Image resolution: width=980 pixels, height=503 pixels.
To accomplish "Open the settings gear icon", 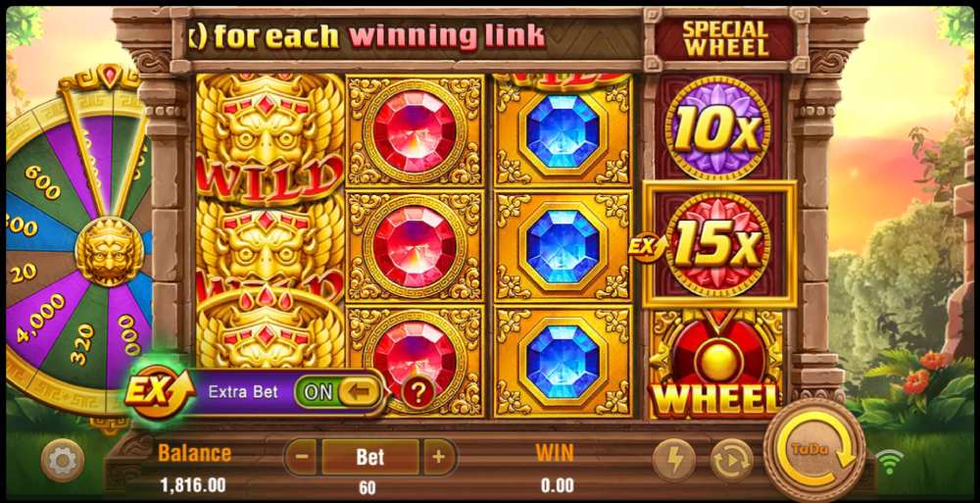I will pos(63,461).
